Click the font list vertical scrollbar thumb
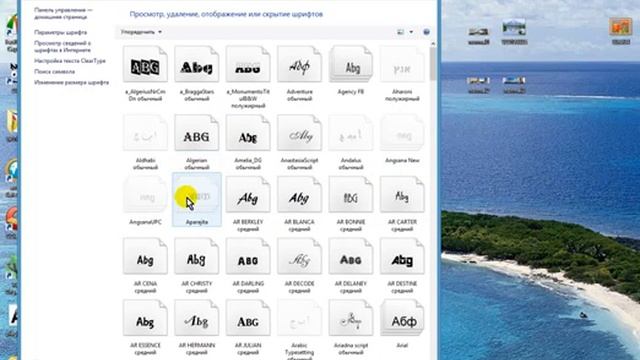Image resolution: width=640 pixels, height=360 pixels. coord(433,63)
